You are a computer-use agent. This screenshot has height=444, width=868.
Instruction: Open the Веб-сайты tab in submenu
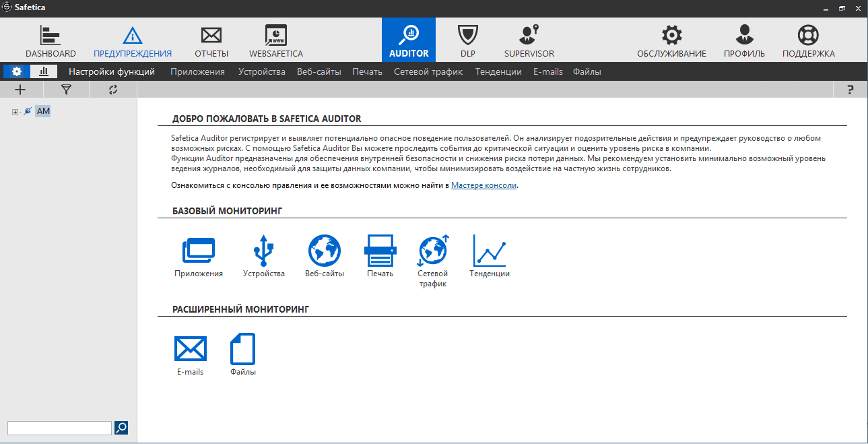[319, 71]
